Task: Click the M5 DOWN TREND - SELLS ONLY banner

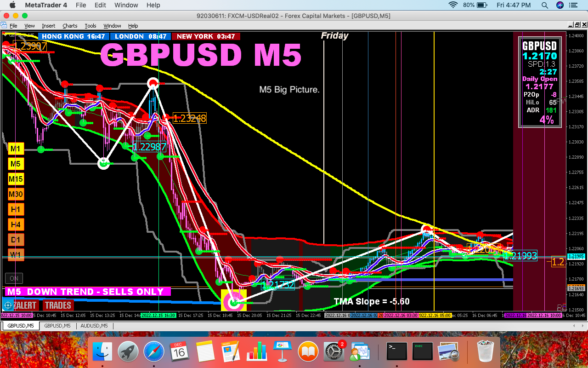Action: tap(88, 292)
